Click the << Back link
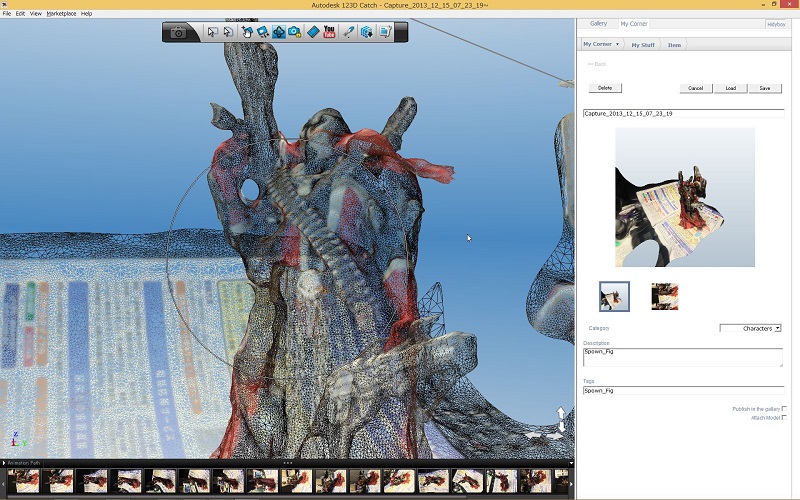The image size is (800, 500). (x=596, y=64)
